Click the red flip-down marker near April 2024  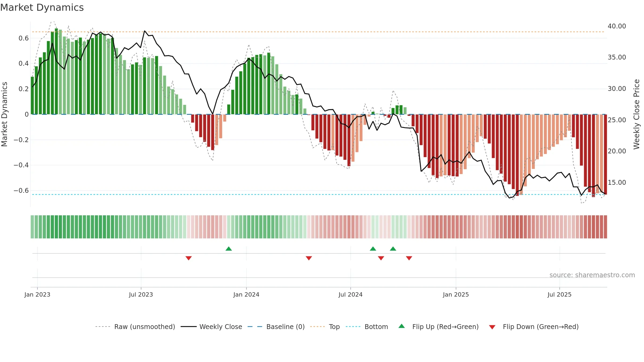tap(309, 258)
